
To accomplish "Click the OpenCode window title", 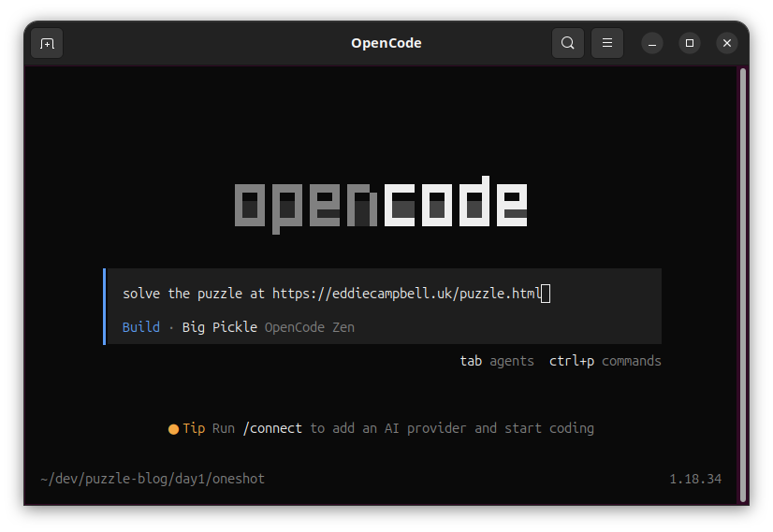I will coord(386,43).
